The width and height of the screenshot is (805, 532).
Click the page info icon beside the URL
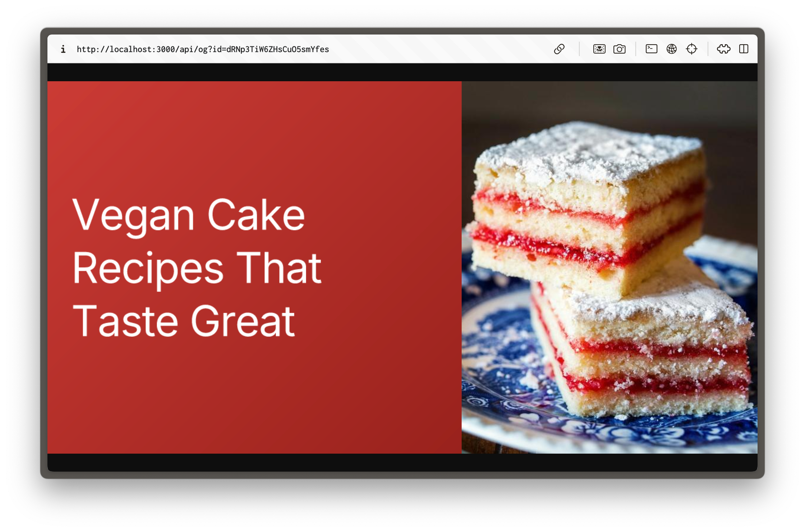coord(63,49)
